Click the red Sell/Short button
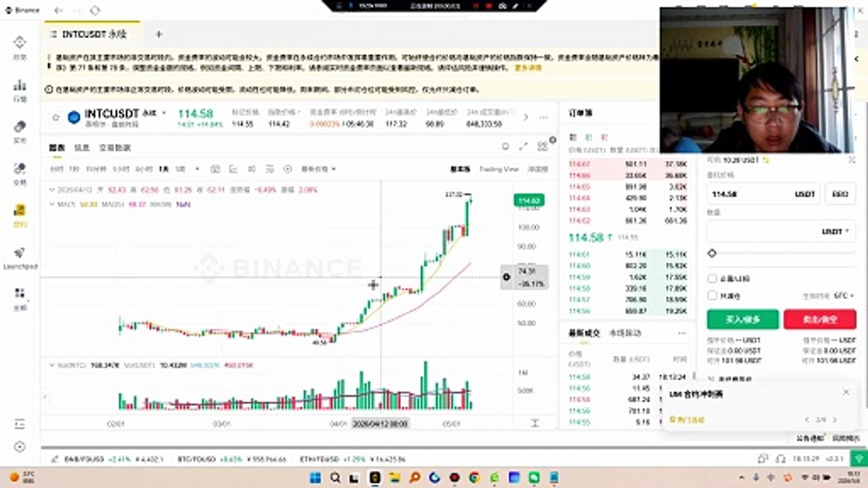This screenshot has width=868, height=488. (819, 319)
